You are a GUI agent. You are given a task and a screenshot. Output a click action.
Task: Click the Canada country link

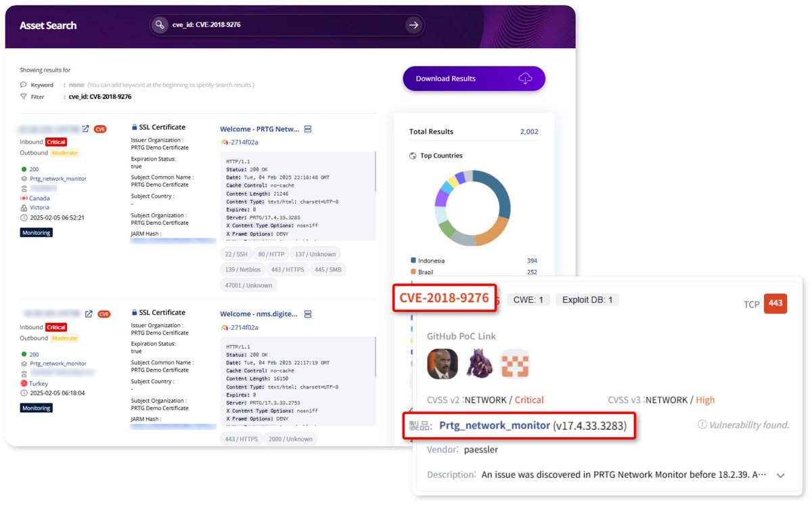tap(39, 198)
